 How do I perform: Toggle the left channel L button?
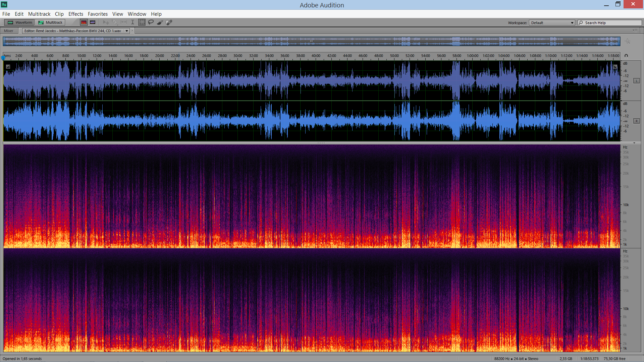pos(637,81)
